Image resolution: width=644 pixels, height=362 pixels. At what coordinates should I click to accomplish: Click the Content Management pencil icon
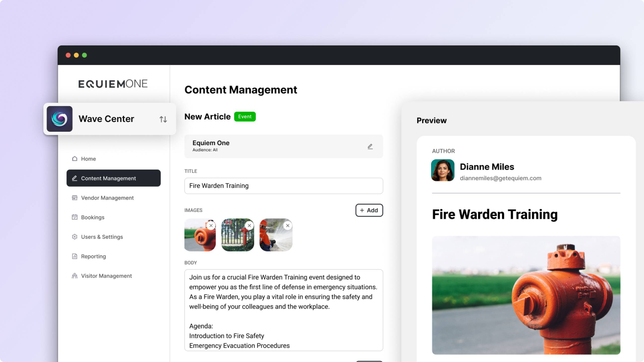point(75,178)
